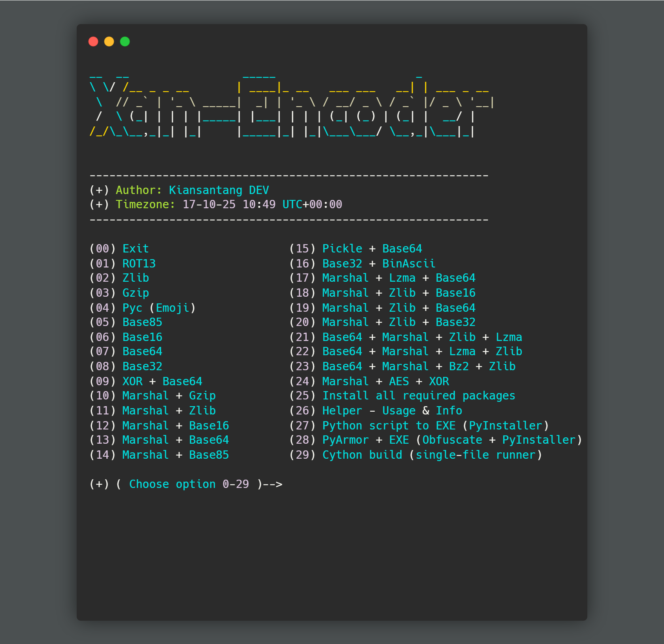Choose Install all required packages
Image resolution: width=664 pixels, height=644 pixels.
pos(419,395)
